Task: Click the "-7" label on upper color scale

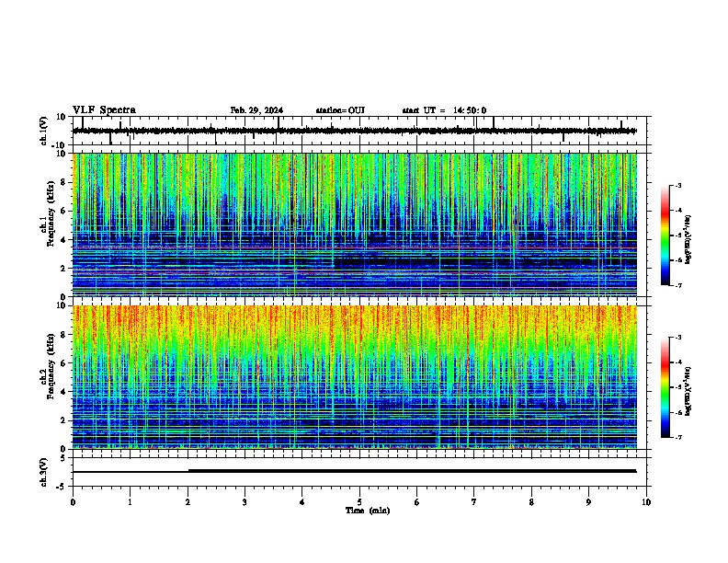Action: [678, 285]
